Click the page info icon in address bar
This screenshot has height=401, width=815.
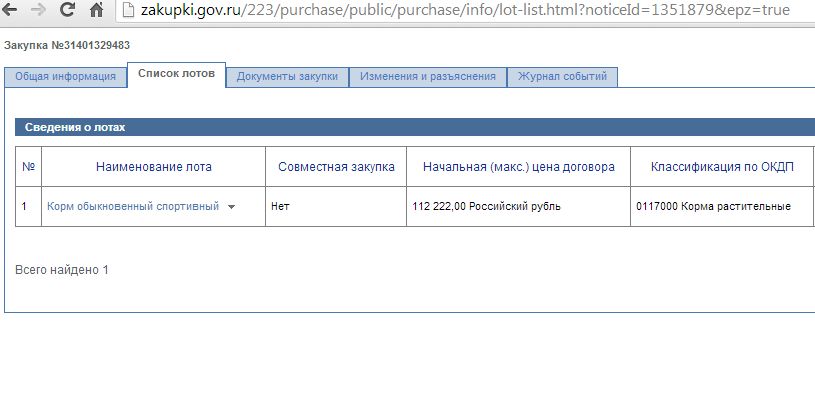point(127,11)
